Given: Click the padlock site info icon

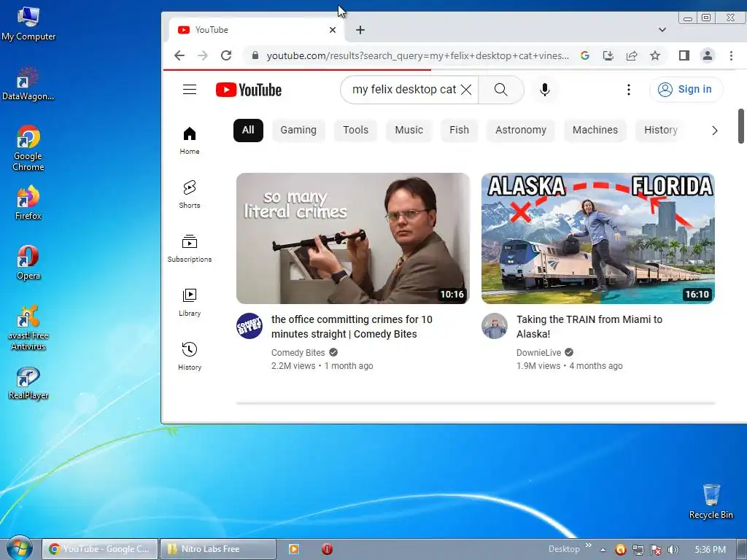Looking at the screenshot, I should 255,55.
